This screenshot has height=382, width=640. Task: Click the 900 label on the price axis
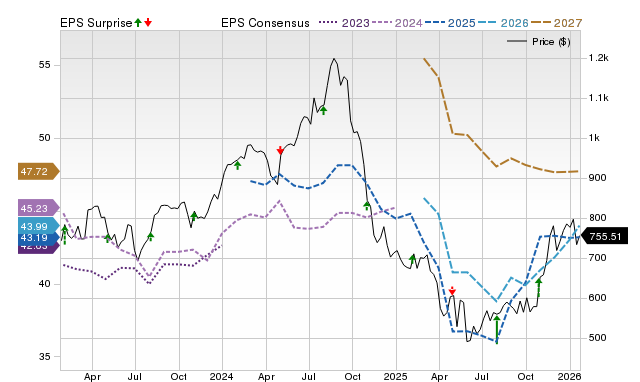[x=598, y=178]
